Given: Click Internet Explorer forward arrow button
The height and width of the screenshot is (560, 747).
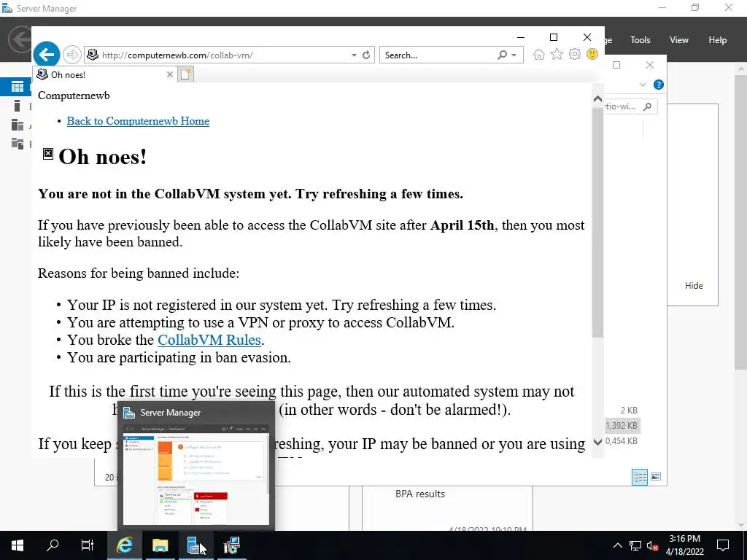Looking at the screenshot, I should point(72,55).
